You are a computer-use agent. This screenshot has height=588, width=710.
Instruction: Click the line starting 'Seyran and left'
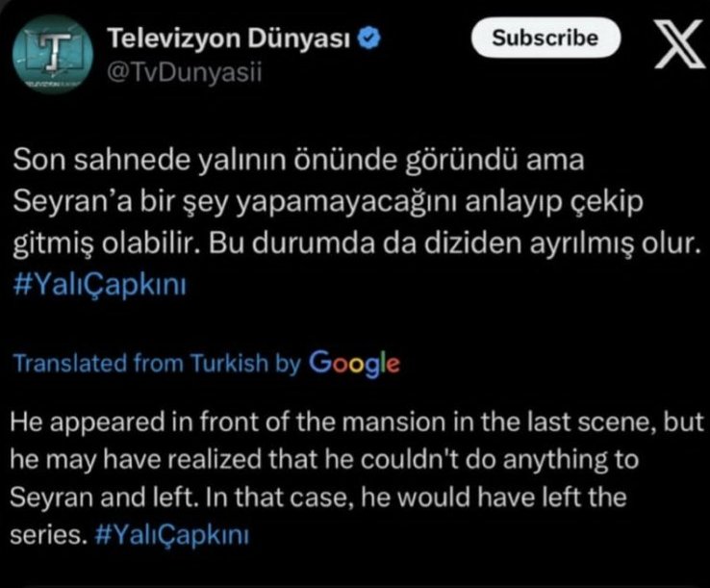pyautogui.click(x=318, y=497)
